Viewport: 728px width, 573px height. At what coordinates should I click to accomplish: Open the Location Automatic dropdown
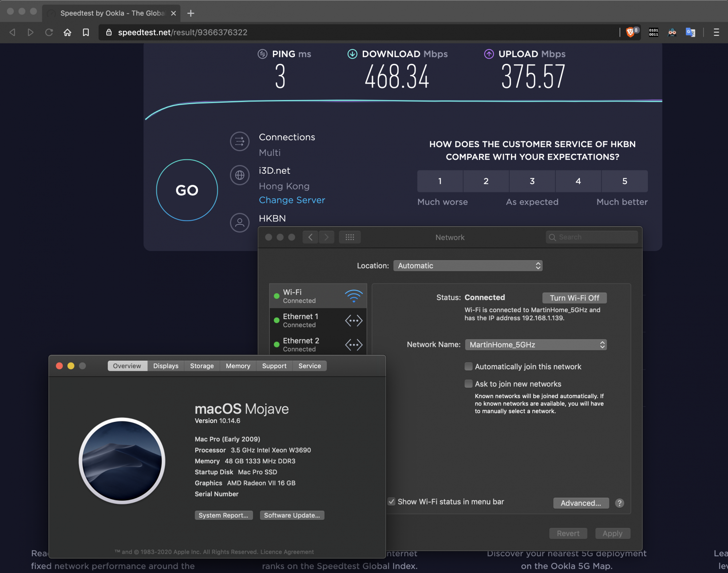coord(468,266)
